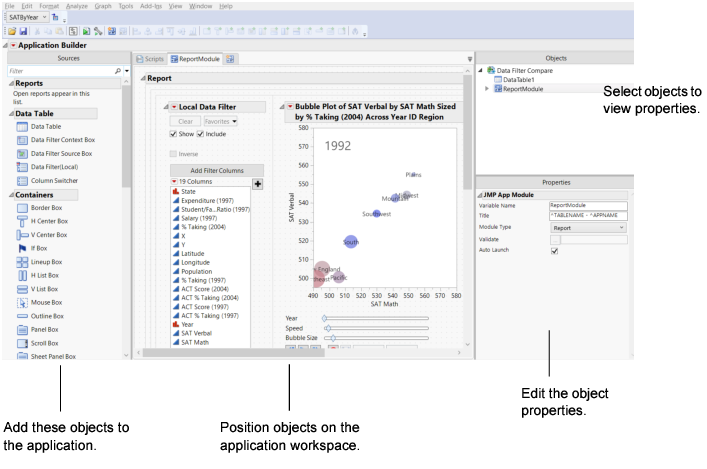
Task: Click the Save icon in the toolbar
Action: 22,33
